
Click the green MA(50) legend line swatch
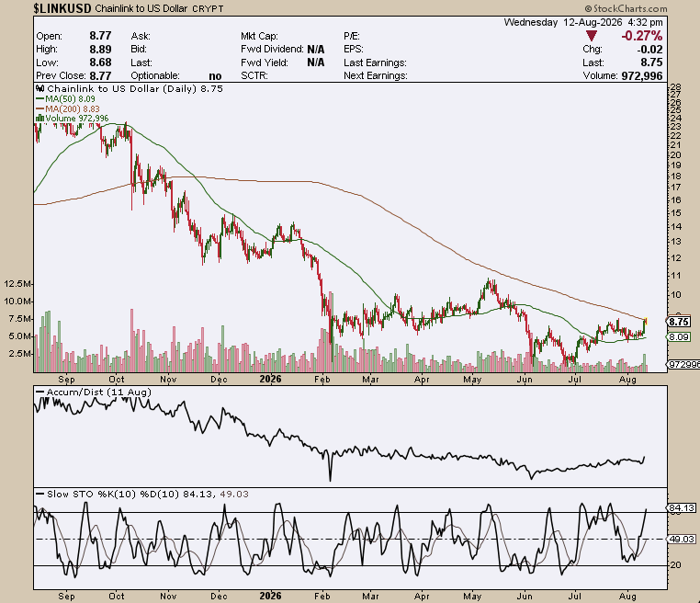click(40, 98)
